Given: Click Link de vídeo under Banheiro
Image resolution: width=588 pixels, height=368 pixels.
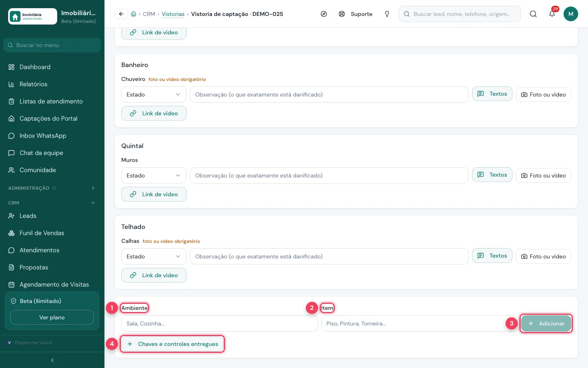Looking at the screenshot, I should pos(154,113).
